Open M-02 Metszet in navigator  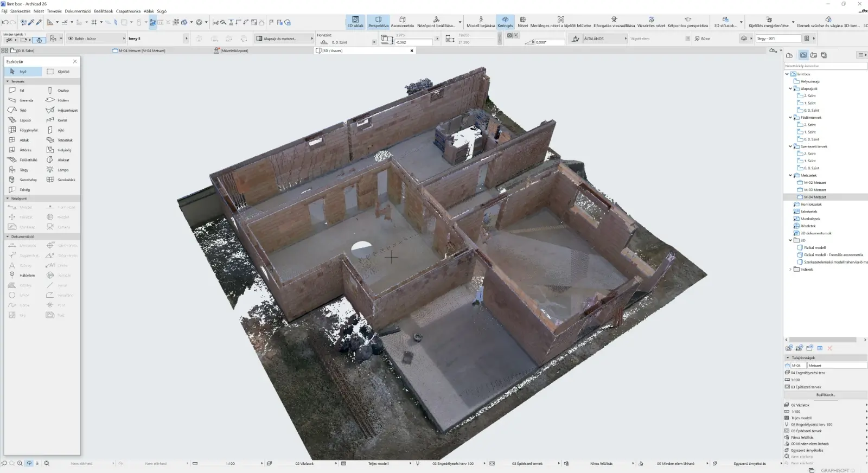[x=815, y=183]
